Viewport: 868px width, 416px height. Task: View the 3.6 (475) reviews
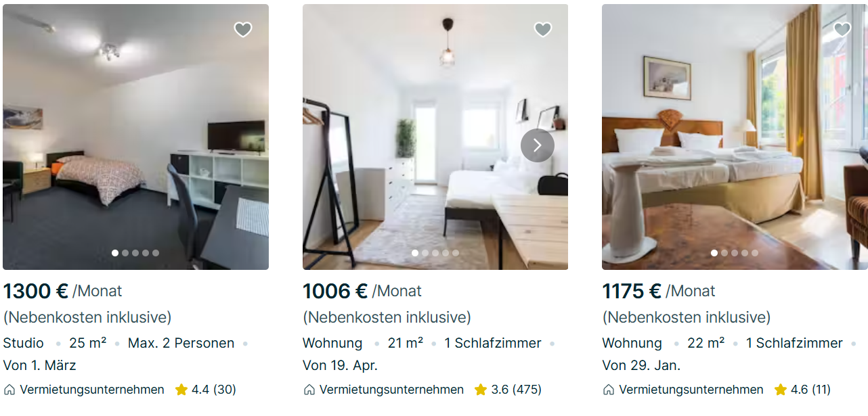pyautogui.click(x=516, y=390)
